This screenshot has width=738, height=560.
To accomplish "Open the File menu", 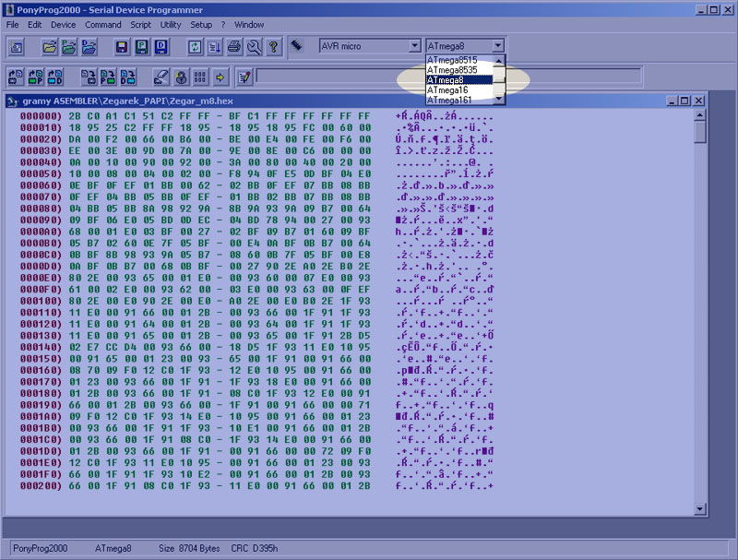I will click(13, 25).
